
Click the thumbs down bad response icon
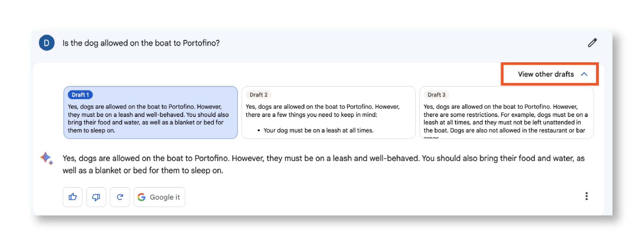coord(96,197)
